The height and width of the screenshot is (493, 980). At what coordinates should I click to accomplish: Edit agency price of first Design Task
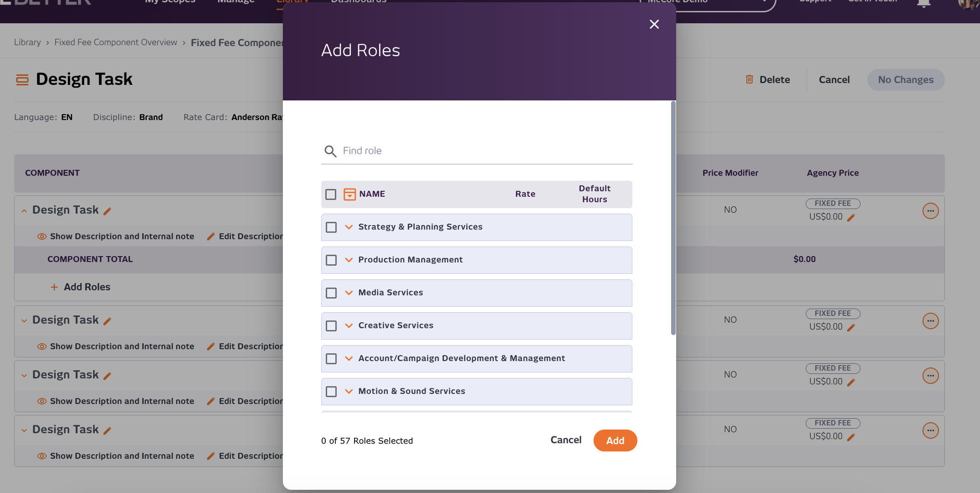851,218
